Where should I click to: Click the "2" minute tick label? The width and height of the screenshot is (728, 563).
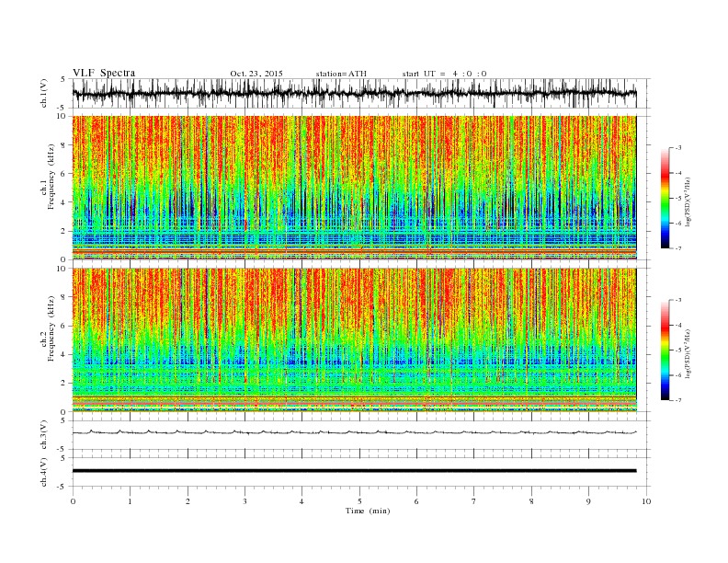(188, 501)
